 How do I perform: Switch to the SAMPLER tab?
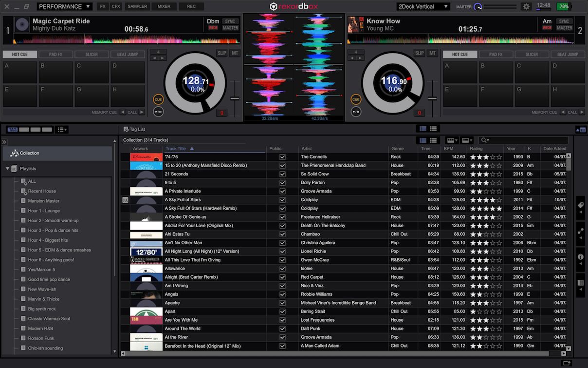pyautogui.click(x=137, y=6)
